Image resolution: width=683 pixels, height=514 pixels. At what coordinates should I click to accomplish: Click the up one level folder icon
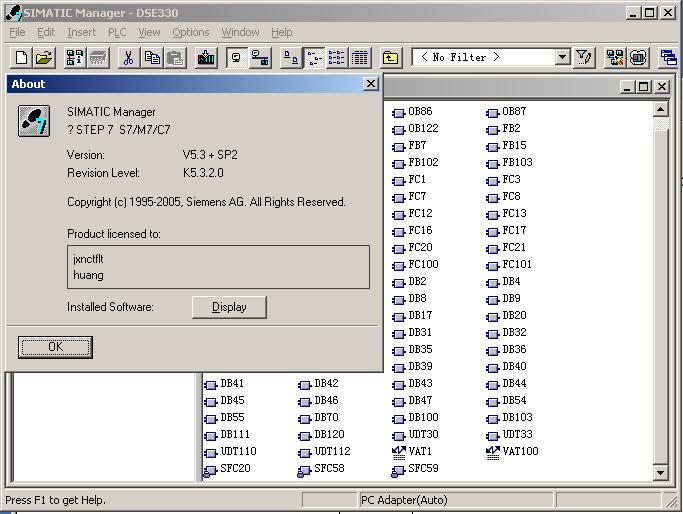(390, 58)
